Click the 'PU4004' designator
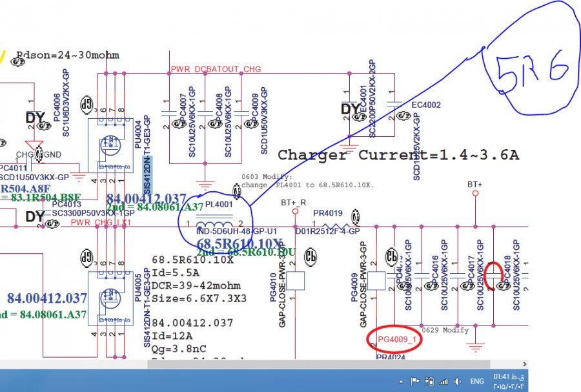This screenshot has width=581, height=392. click(138, 134)
